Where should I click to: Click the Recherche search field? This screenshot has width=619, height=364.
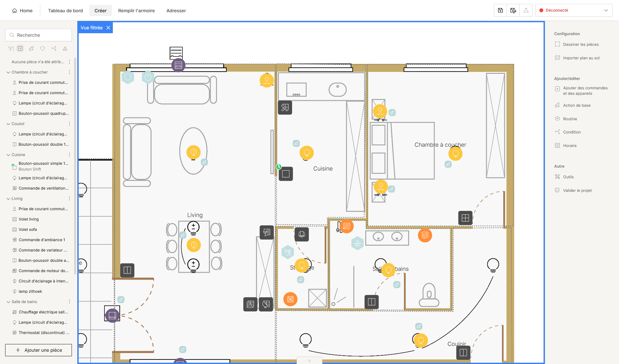click(x=38, y=35)
